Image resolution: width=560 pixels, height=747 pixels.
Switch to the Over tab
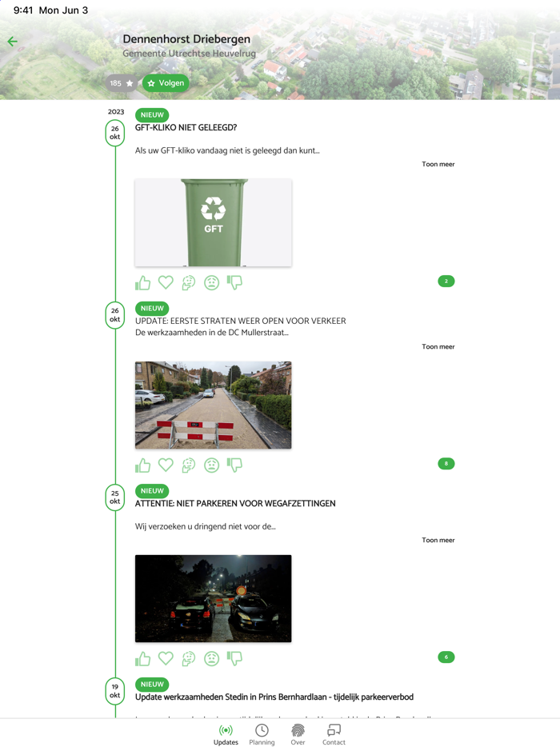click(x=298, y=734)
